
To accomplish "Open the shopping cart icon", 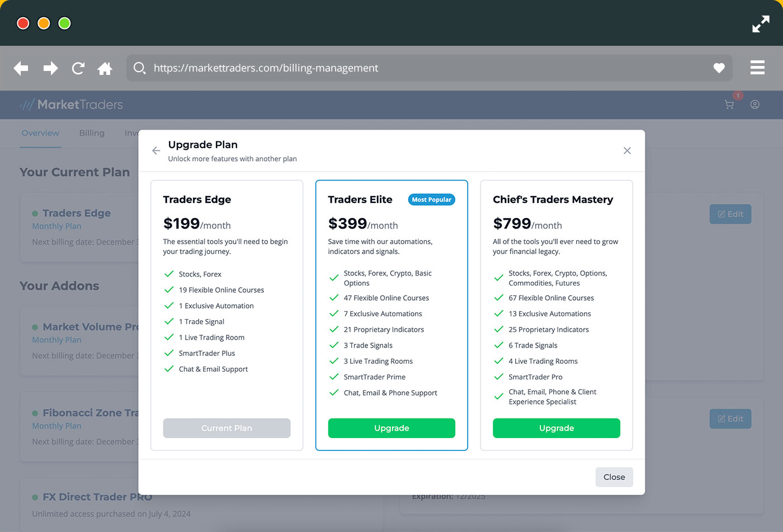I will click(x=729, y=104).
